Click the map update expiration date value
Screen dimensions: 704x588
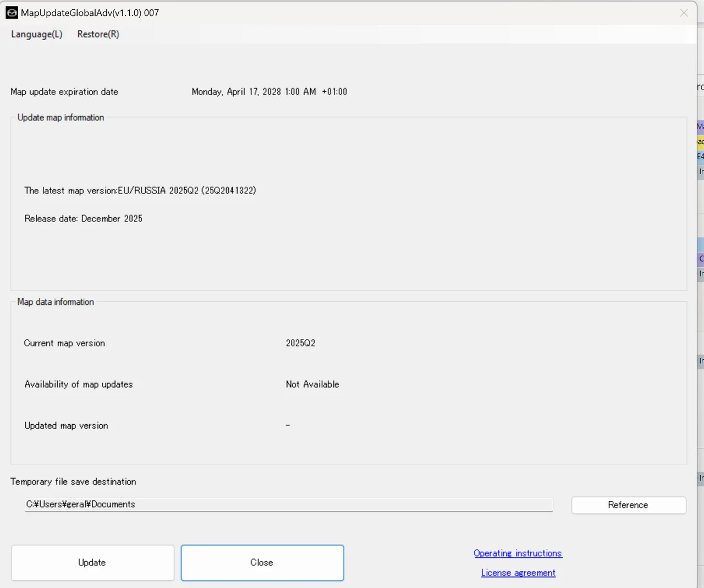(x=269, y=92)
